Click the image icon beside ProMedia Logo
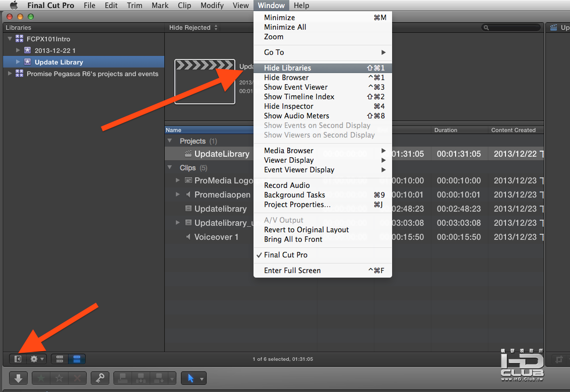The height and width of the screenshot is (392, 570). coord(188,180)
